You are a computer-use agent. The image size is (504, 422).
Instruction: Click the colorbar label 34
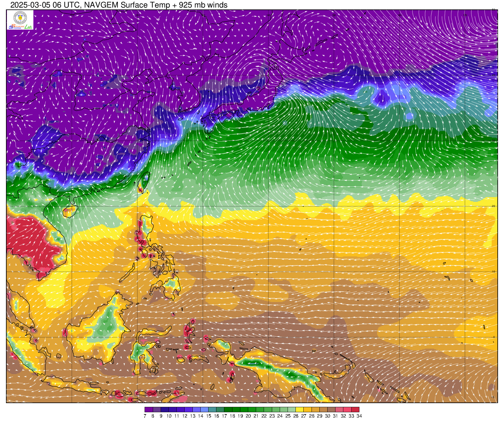click(x=359, y=416)
